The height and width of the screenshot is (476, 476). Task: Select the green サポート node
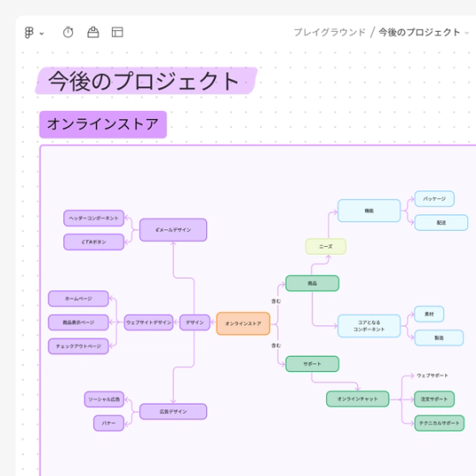tap(312, 364)
